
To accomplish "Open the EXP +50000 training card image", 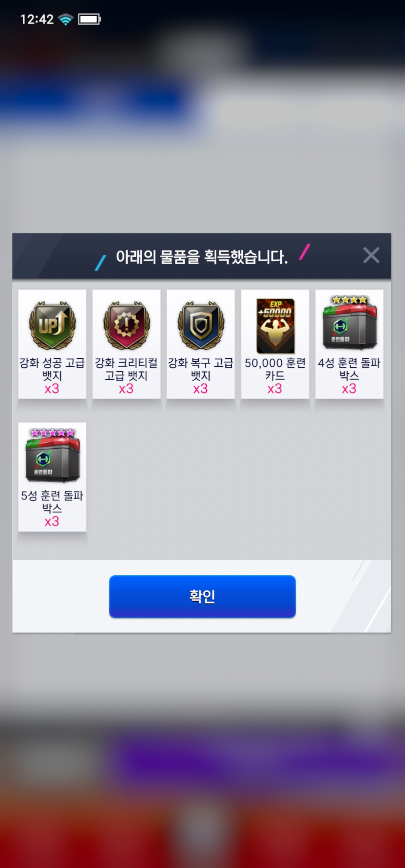I will (x=276, y=326).
